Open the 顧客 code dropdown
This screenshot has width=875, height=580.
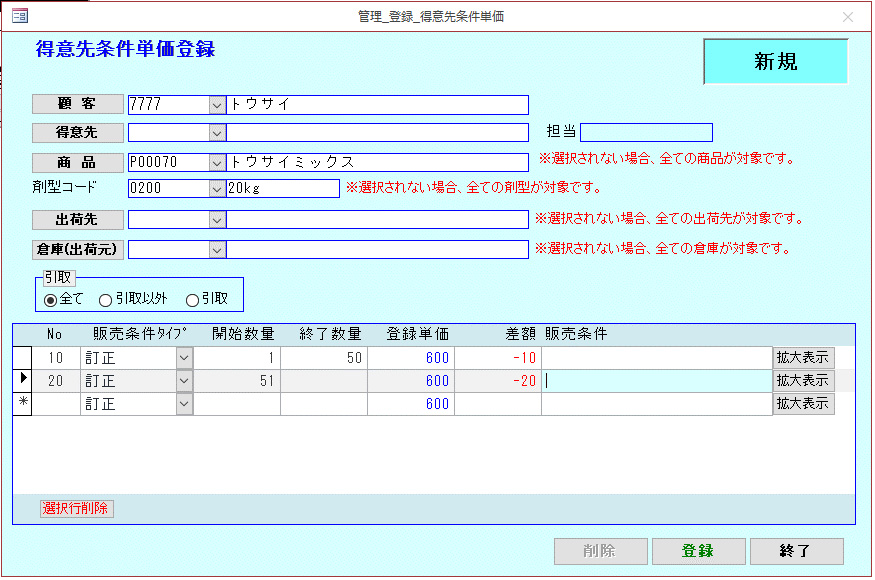pyautogui.click(x=217, y=105)
